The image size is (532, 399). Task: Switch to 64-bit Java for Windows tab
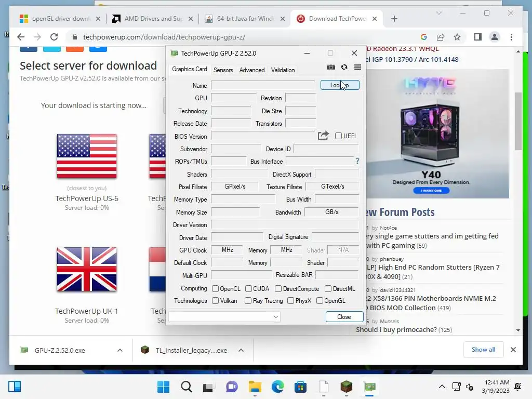(x=244, y=19)
